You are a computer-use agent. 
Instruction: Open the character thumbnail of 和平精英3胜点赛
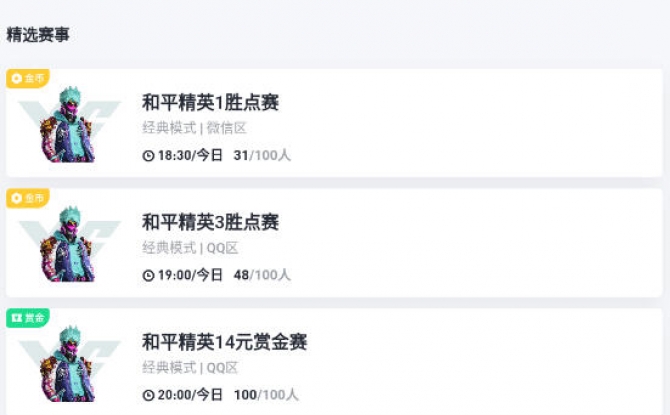69,244
